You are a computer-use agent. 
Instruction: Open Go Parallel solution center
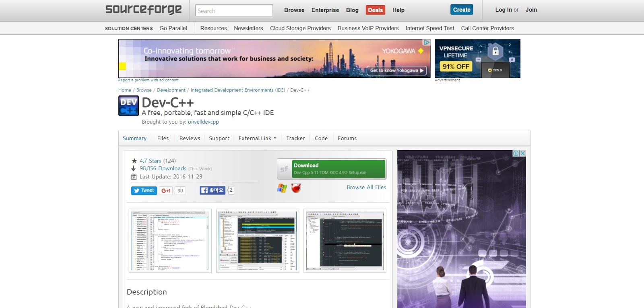(x=173, y=28)
